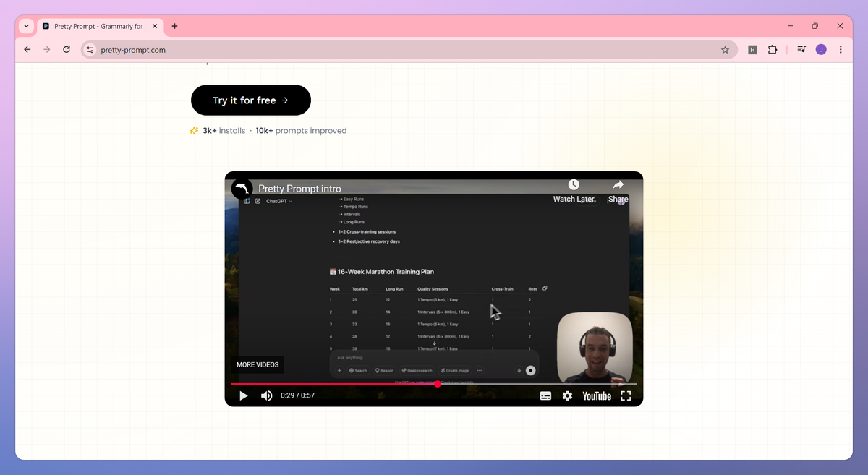
Task: Click the video progress scrubber
Action: click(438, 384)
